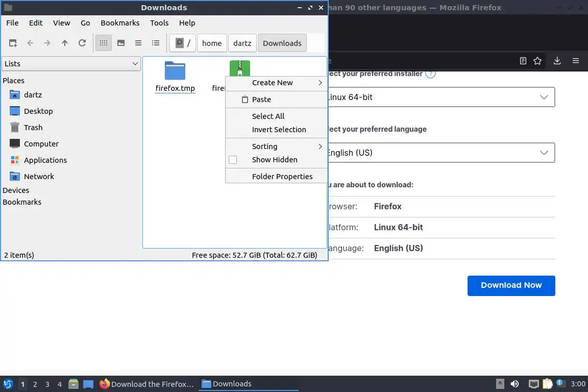The image size is (588, 392).
Task: Open a new tab in file manager
Action: (x=13, y=43)
